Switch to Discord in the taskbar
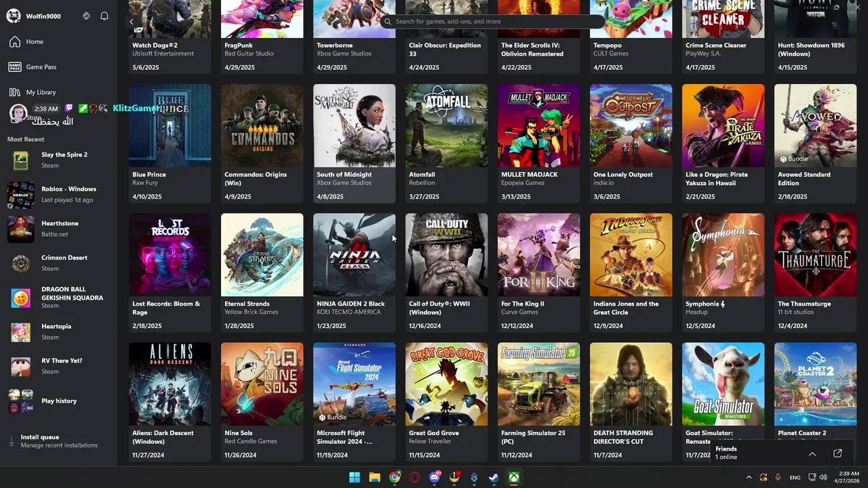868x488 pixels. [435, 477]
